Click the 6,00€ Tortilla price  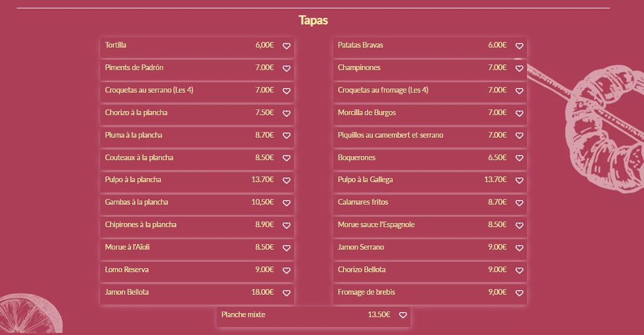[x=265, y=45]
